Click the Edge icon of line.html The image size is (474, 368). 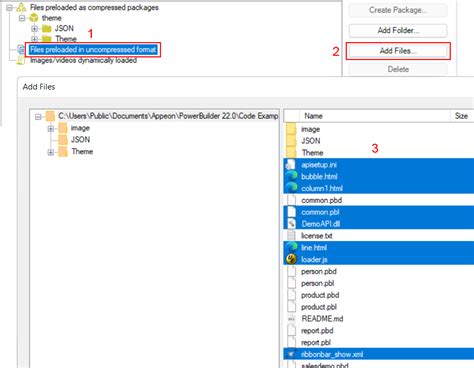(291, 247)
